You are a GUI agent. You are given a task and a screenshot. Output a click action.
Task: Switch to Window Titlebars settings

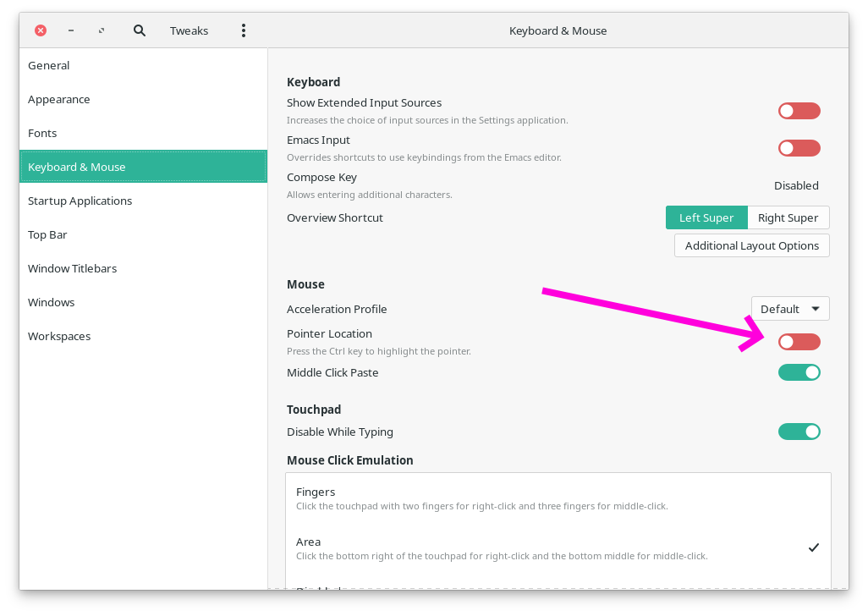tap(73, 268)
